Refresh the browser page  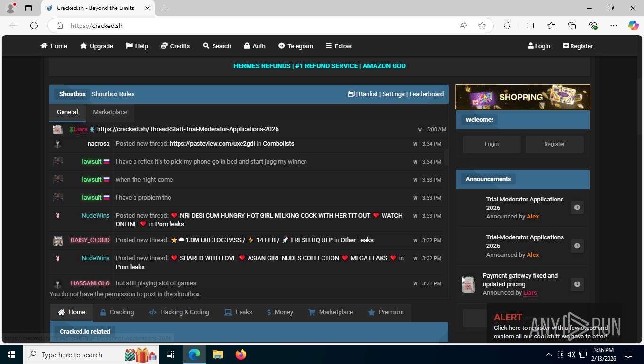[34, 26]
